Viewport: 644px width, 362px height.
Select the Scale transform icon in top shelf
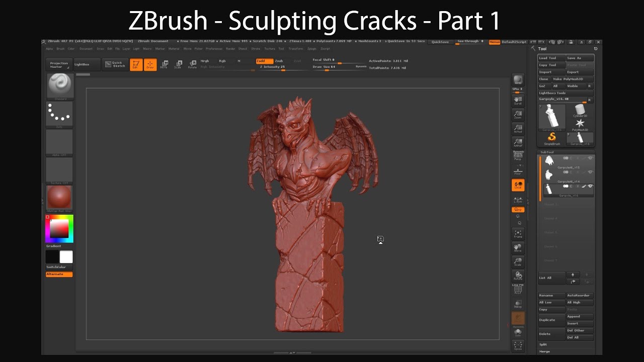click(178, 64)
